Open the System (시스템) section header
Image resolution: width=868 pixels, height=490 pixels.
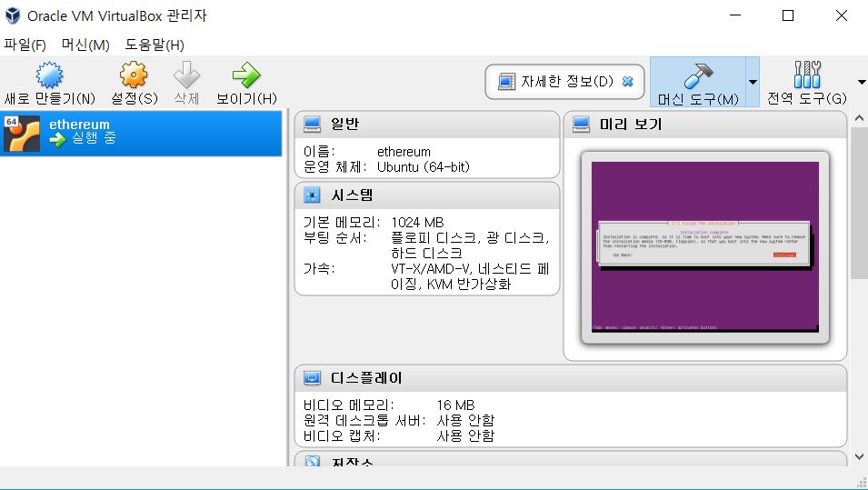(x=427, y=195)
